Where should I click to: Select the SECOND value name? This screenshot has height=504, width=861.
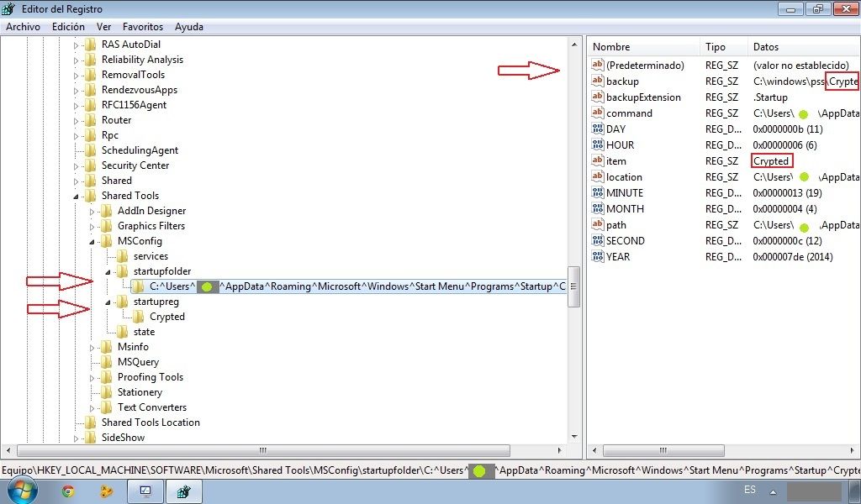[626, 240]
